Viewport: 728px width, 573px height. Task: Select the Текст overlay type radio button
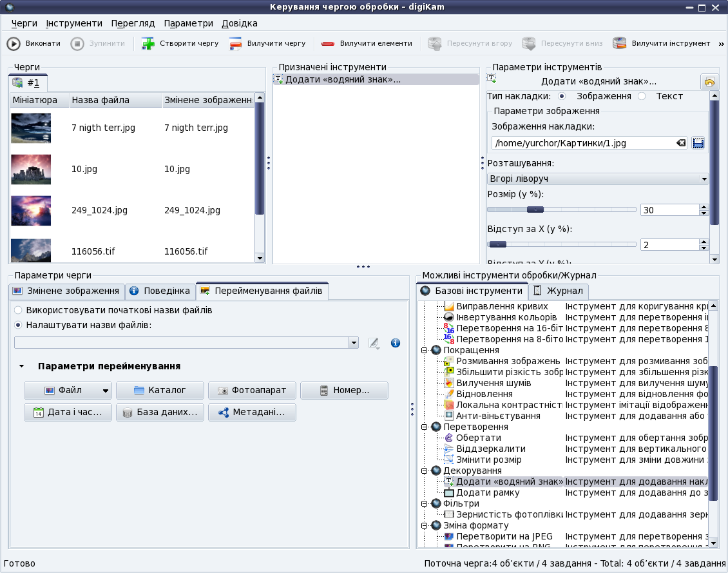pyautogui.click(x=642, y=96)
